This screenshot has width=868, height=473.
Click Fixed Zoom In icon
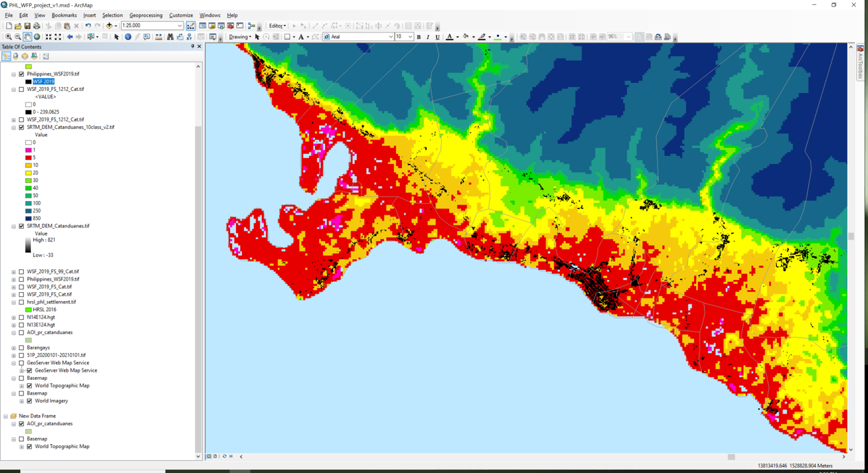pos(49,37)
